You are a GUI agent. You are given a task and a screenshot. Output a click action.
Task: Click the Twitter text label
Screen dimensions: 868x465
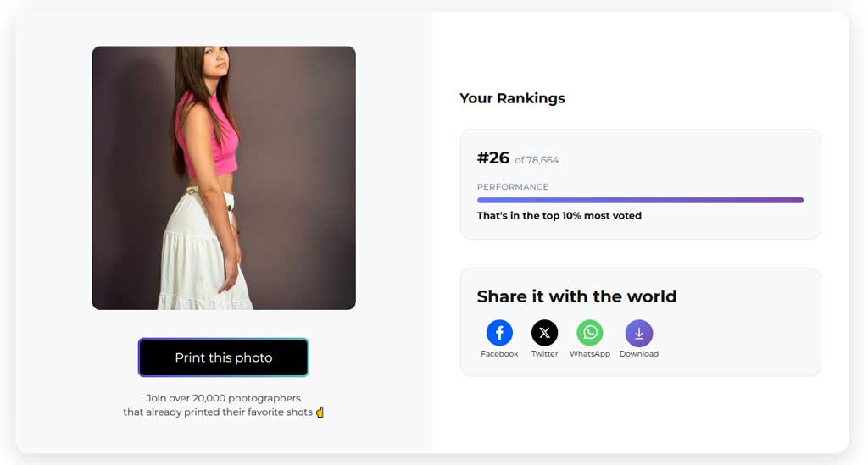(x=544, y=354)
